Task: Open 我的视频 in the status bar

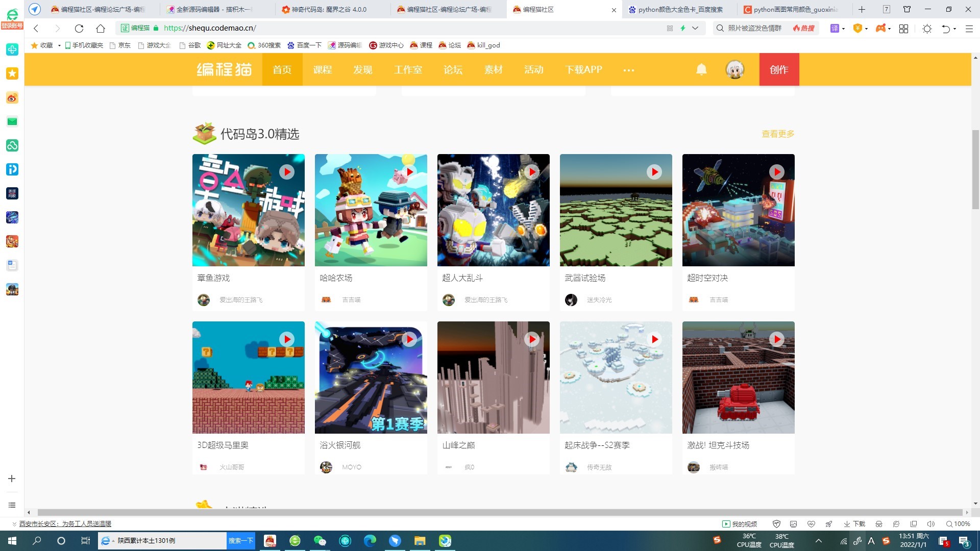Action: point(740,524)
